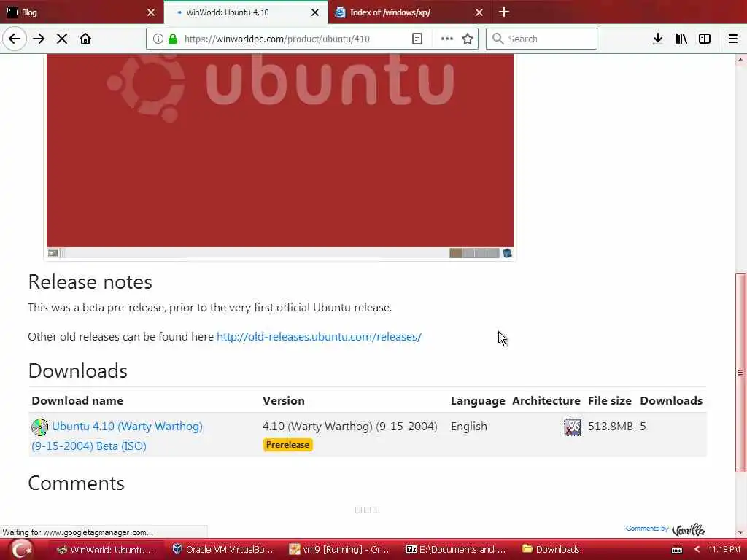Click the Prerelease badge
The width and height of the screenshot is (747, 560).
[x=287, y=445]
